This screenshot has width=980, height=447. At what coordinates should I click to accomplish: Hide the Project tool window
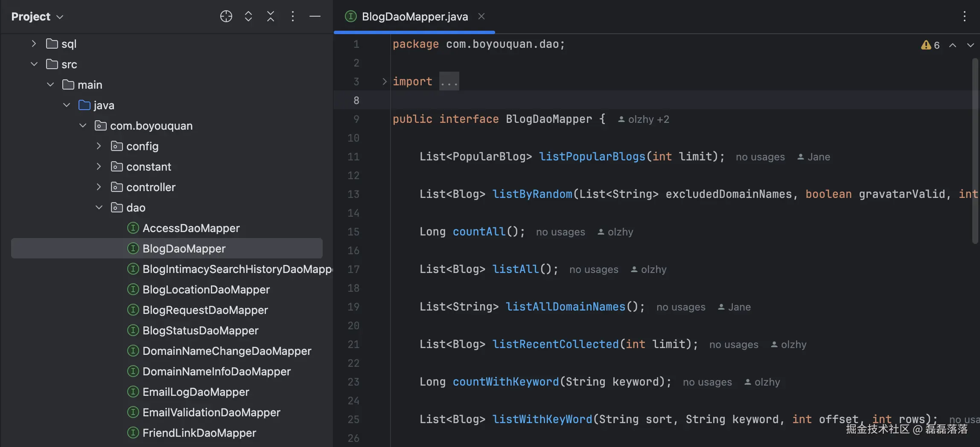(315, 17)
